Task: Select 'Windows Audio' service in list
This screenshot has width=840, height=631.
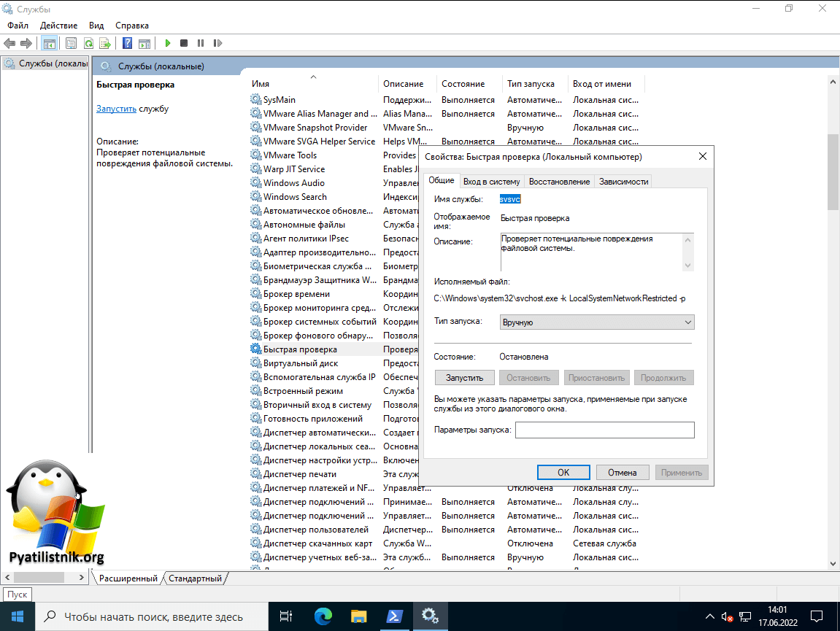Action: [294, 183]
